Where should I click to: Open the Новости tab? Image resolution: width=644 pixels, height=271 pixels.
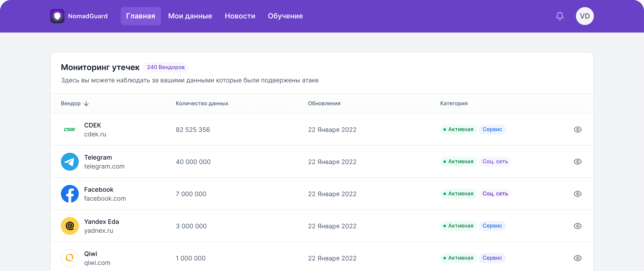(x=240, y=16)
